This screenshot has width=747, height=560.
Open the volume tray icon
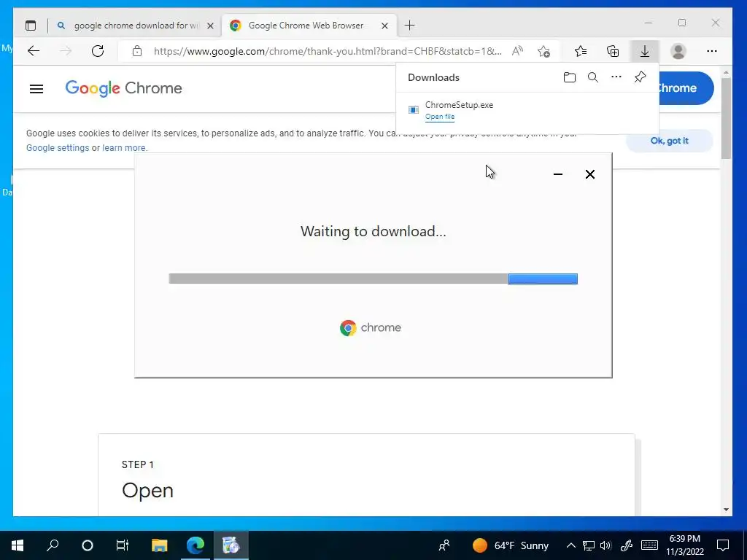point(606,545)
